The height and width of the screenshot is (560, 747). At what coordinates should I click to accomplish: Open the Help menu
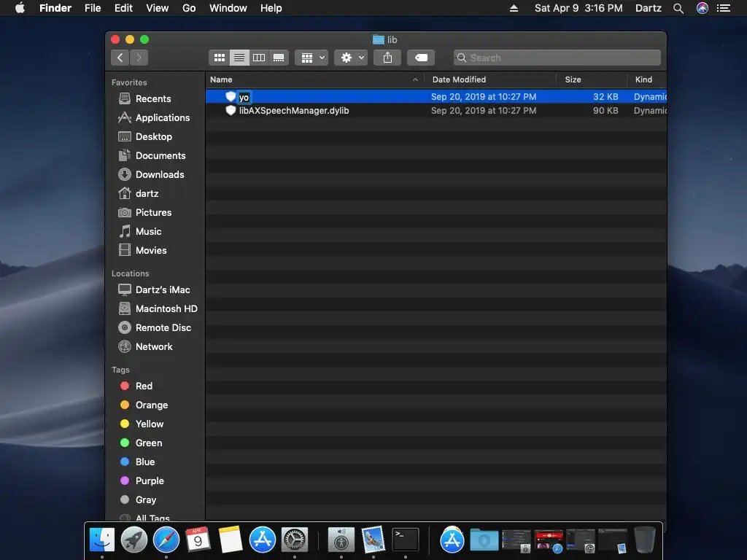[271, 8]
